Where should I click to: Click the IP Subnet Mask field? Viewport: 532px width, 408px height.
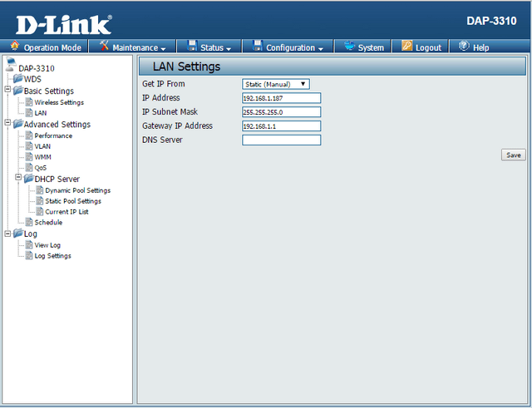click(281, 112)
